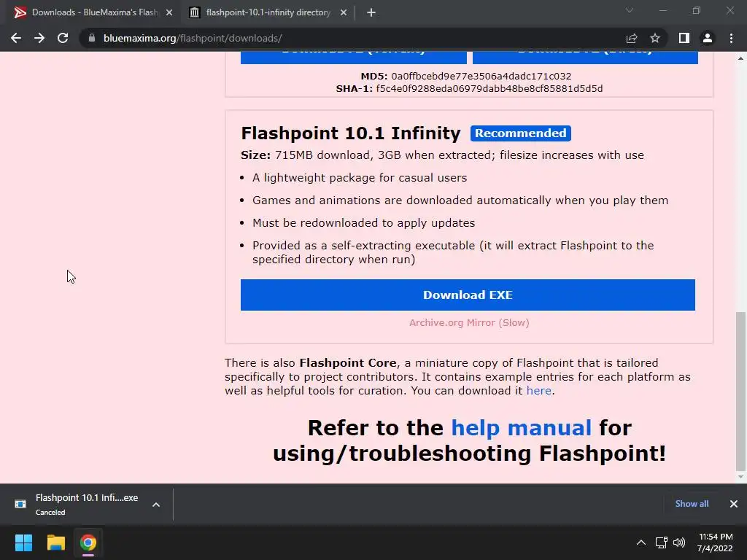Open the volume control in tray
The width and height of the screenshot is (747, 560).
(x=679, y=542)
